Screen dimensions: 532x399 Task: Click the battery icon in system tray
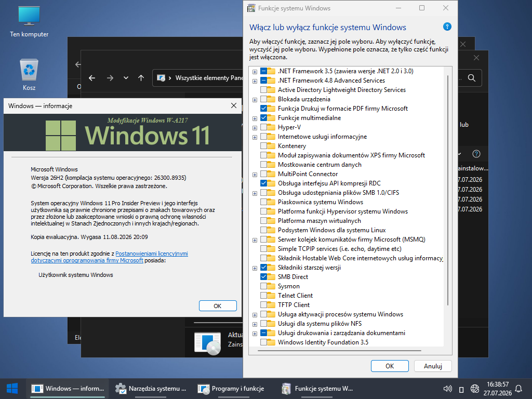461,389
